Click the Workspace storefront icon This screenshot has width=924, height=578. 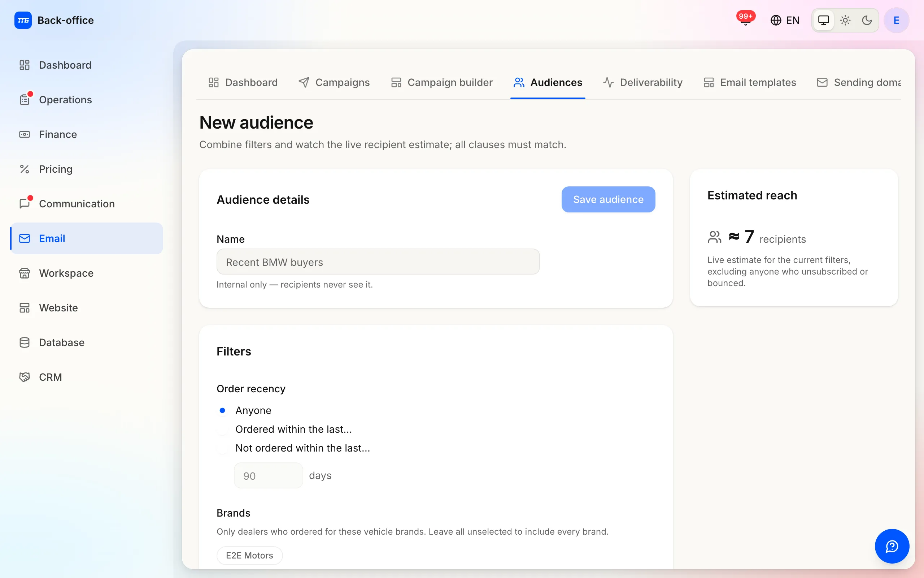25,273
